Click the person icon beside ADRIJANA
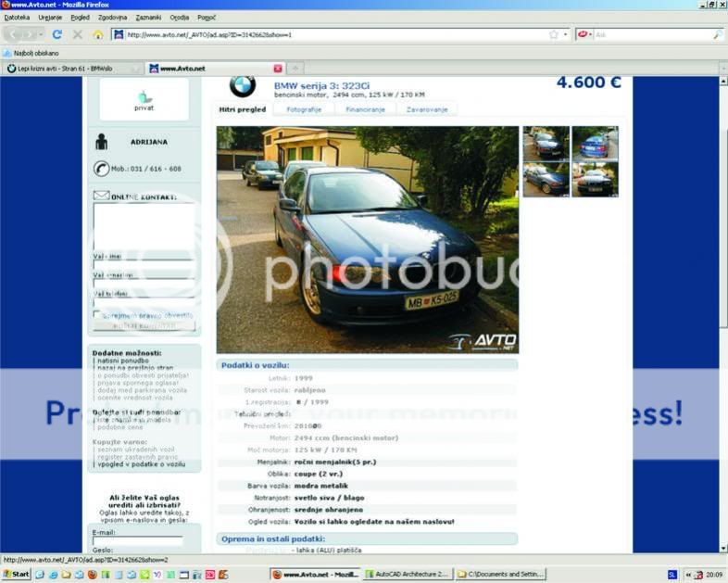 (x=101, y=142)
